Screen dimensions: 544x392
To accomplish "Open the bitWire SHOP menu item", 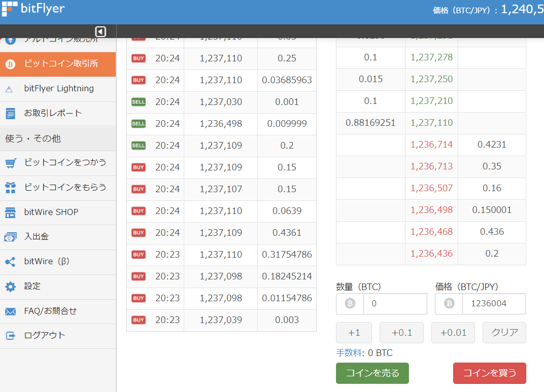I will [58, 212].
